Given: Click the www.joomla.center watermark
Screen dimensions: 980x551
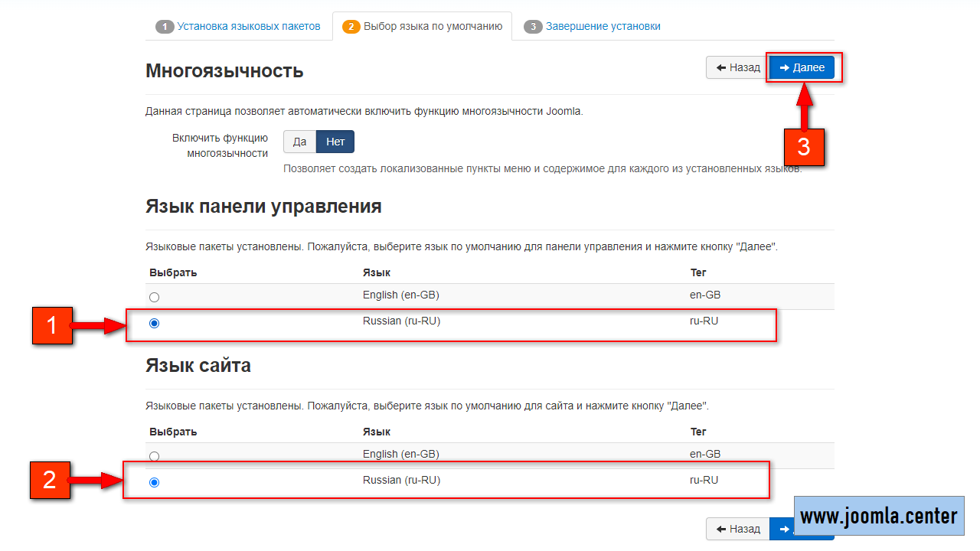Looking at the screenshot, I should click(878, 517).
